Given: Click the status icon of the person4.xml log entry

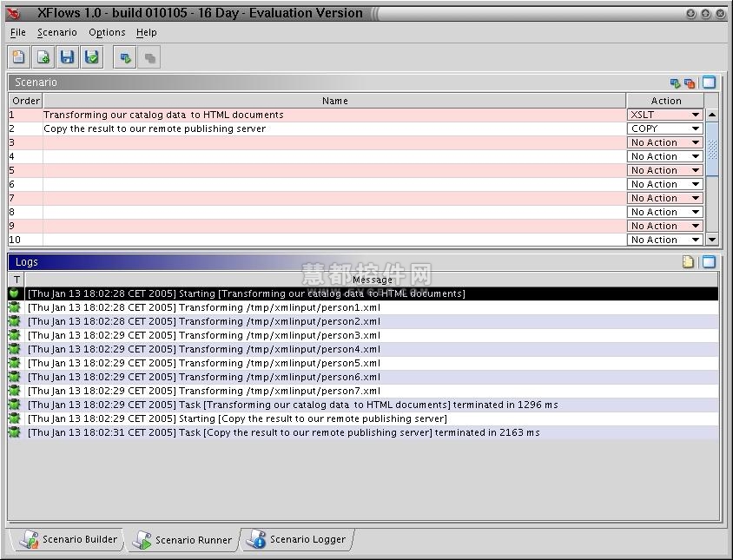Looking at the screenshot, I should (14, 349).
